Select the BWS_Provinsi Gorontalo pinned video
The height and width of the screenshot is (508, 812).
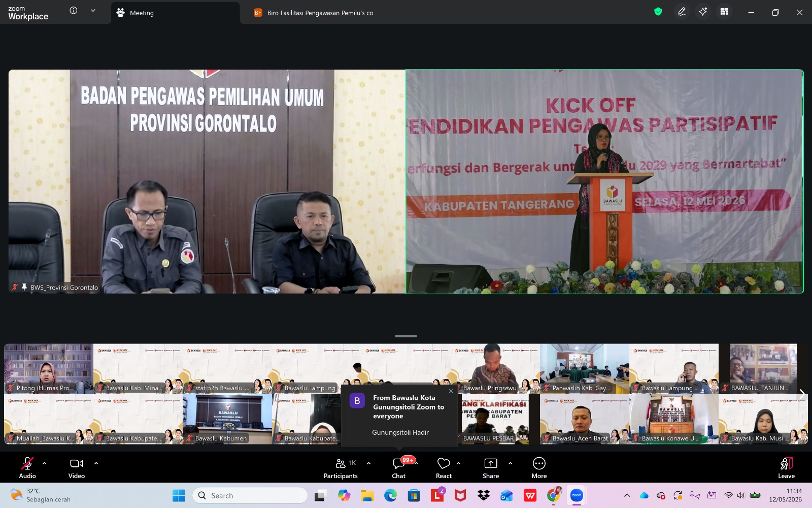point(207,181)
